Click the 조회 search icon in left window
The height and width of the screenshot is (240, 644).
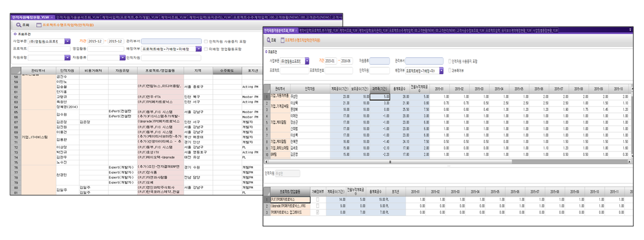click(19, 25)
